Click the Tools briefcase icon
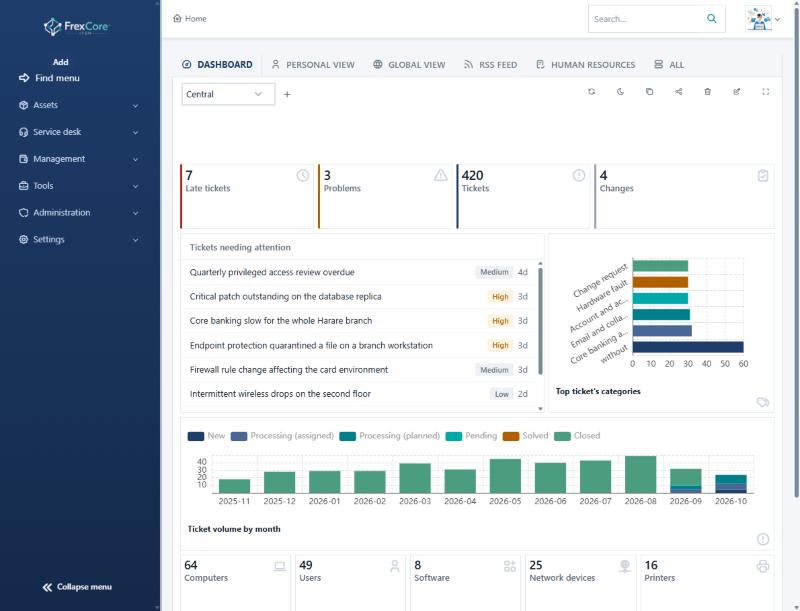Screen dimensions: 800x611 (23, 186)
